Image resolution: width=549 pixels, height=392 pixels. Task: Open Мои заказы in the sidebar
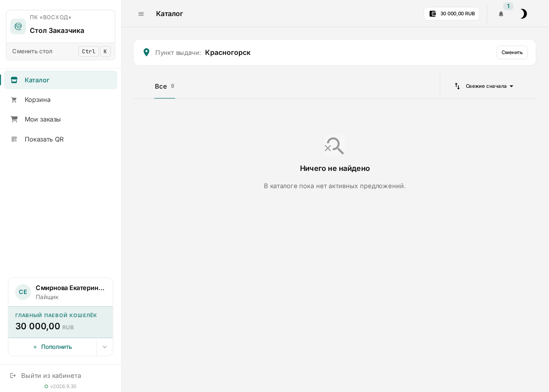tap(61, 119)
